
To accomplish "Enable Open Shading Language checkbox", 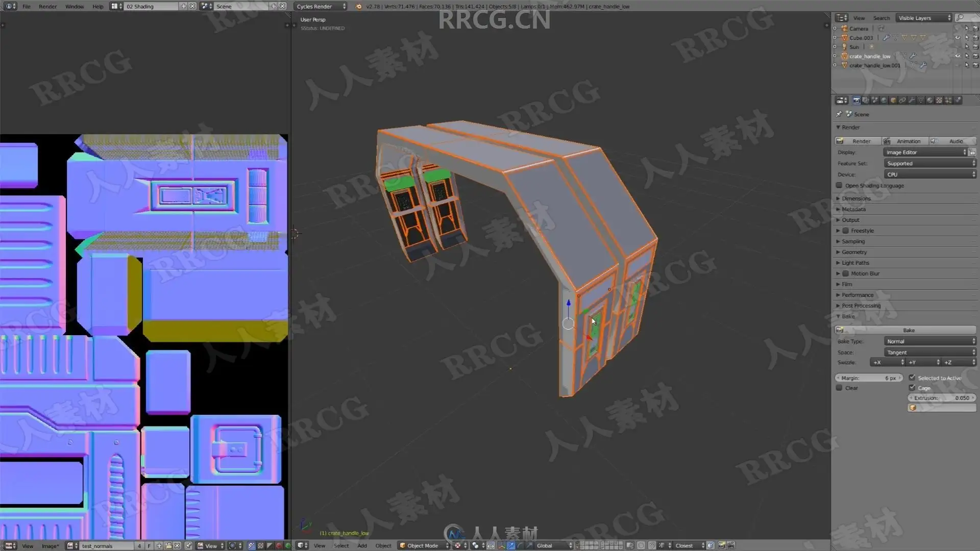I will [x=839, y=185].
